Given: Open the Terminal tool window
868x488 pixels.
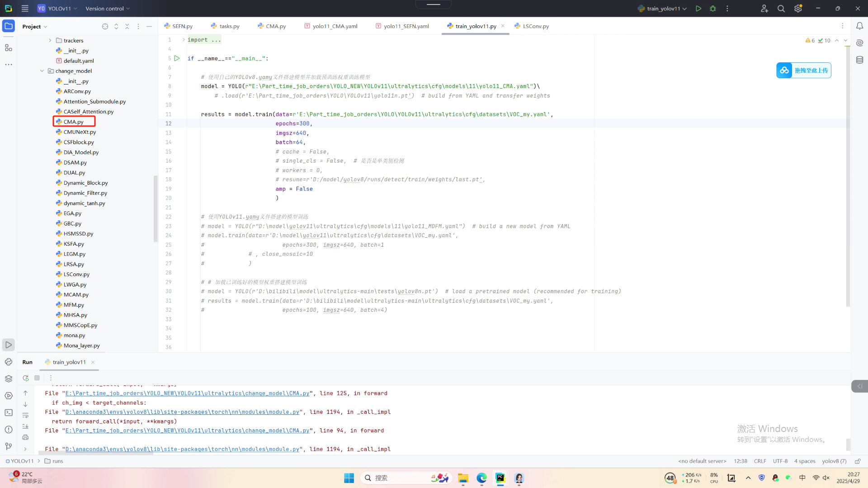Looking at the screenshot, I should click(x=9, y=413).
